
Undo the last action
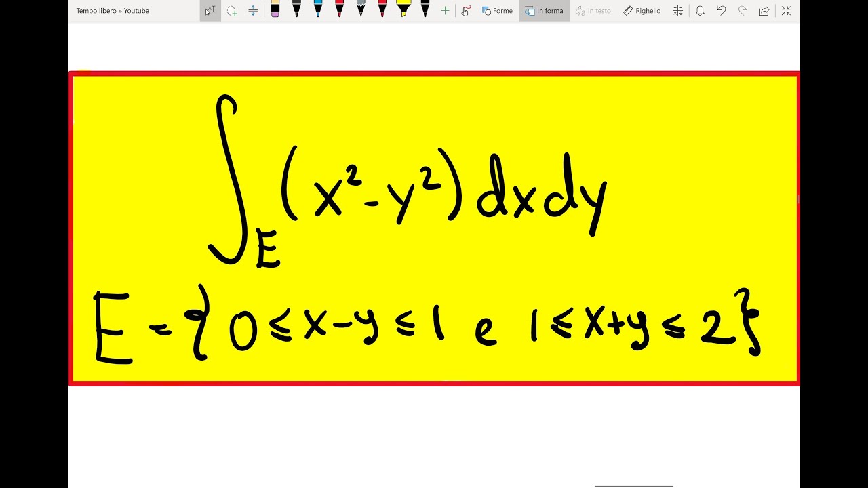[722, 11]
